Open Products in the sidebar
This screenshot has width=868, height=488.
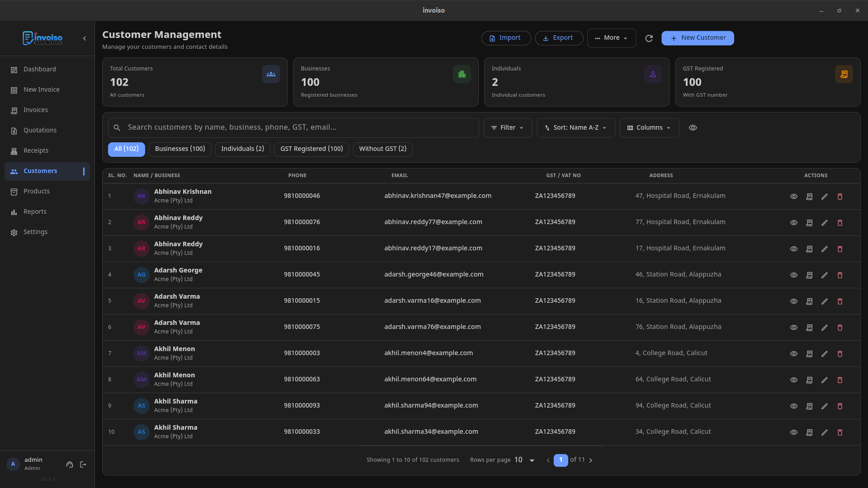click(x=47, y=192)
